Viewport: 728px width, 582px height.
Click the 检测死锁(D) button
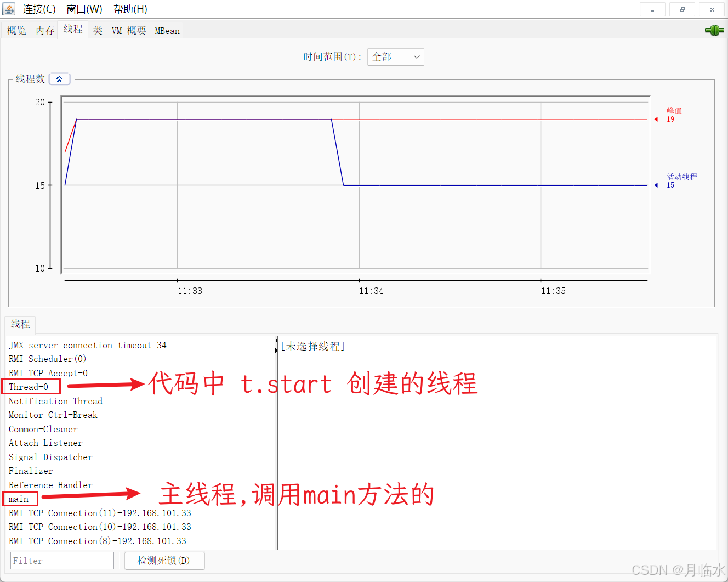click(164, 561)
